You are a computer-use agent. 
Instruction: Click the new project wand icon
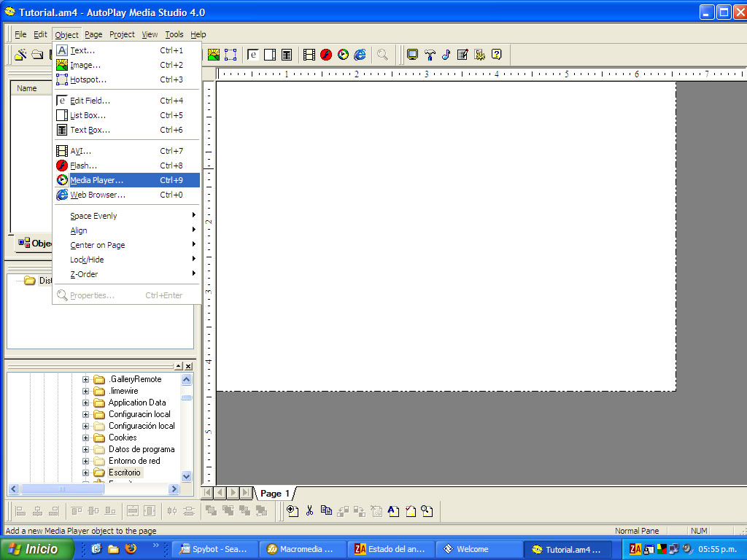click(20, 55)
